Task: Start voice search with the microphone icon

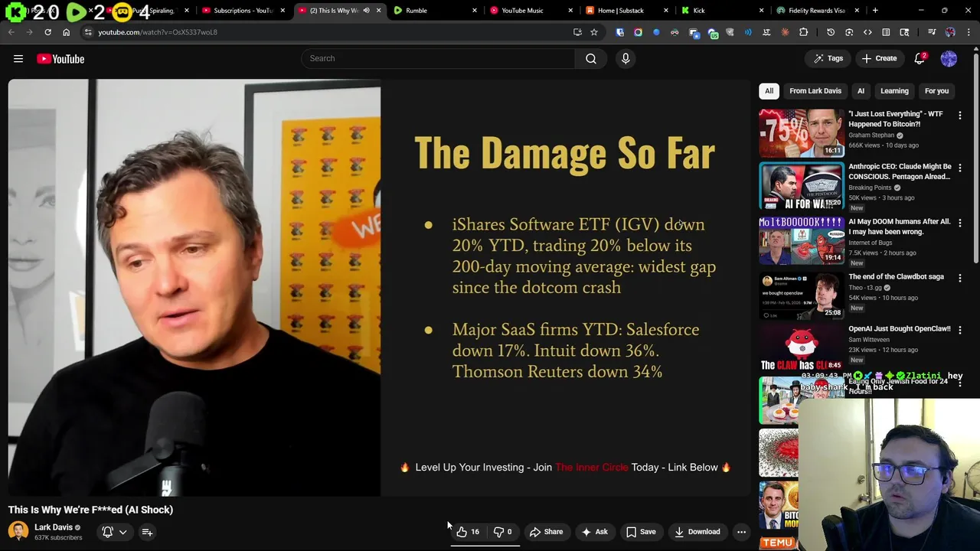Action: click(626, 58)
